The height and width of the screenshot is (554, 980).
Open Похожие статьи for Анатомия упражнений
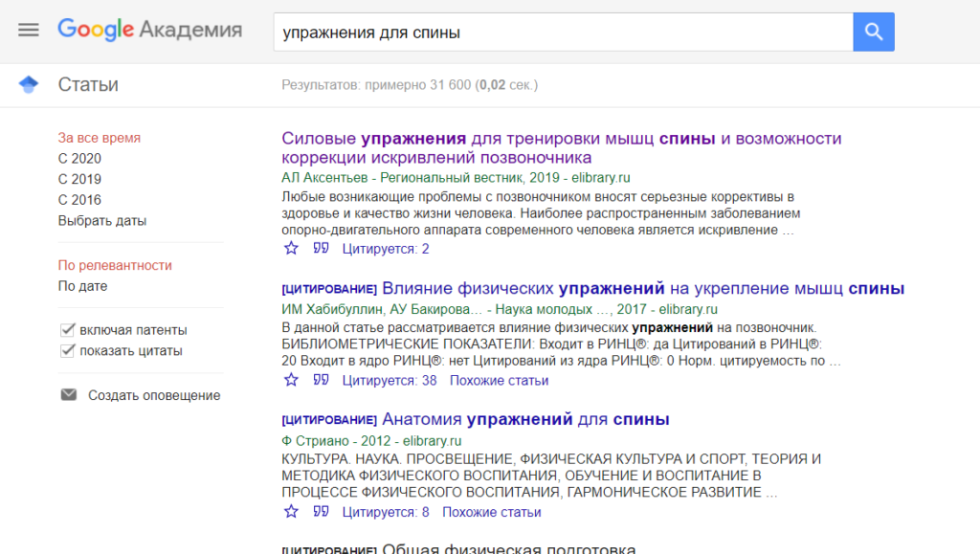click(491, 511)
